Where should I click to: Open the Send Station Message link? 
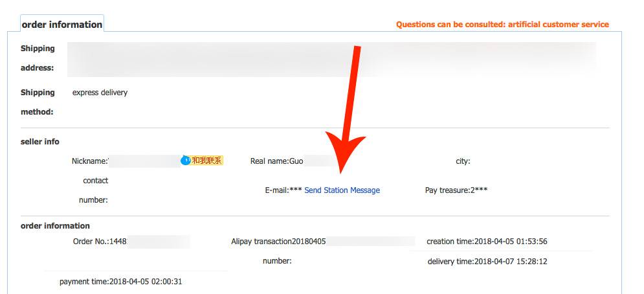[342, 190]
